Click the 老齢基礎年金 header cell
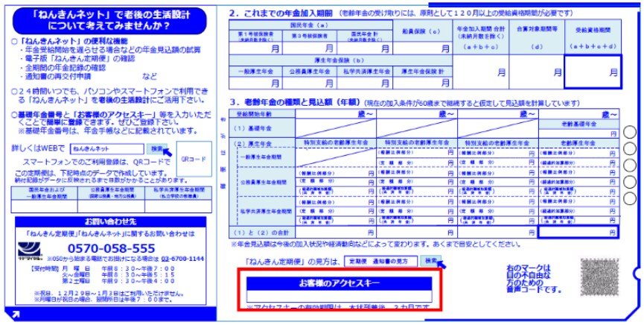This screenshot has width=644, height=325. coord(578,124)
